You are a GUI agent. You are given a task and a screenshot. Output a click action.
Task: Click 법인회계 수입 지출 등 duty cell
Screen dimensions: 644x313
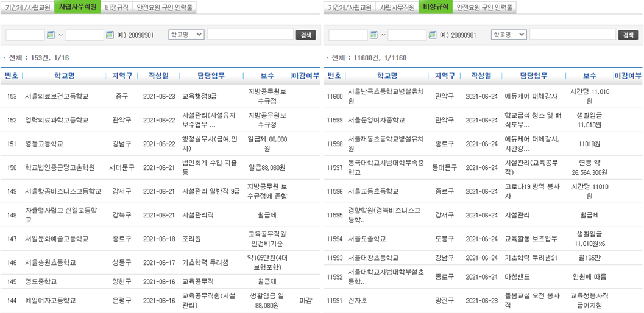tap(210, 167)
